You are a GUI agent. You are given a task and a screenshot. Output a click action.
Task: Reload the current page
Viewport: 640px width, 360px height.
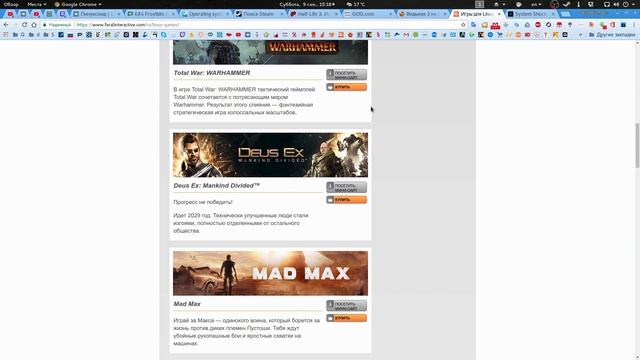24,25
